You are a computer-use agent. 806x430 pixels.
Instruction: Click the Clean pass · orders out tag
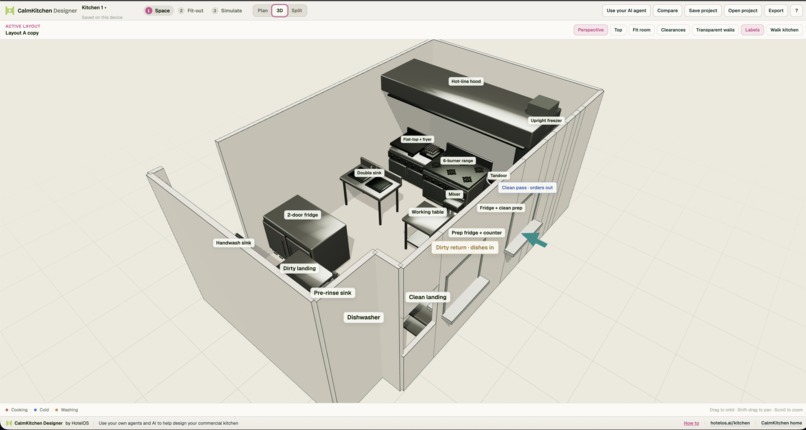coord(527,188)
